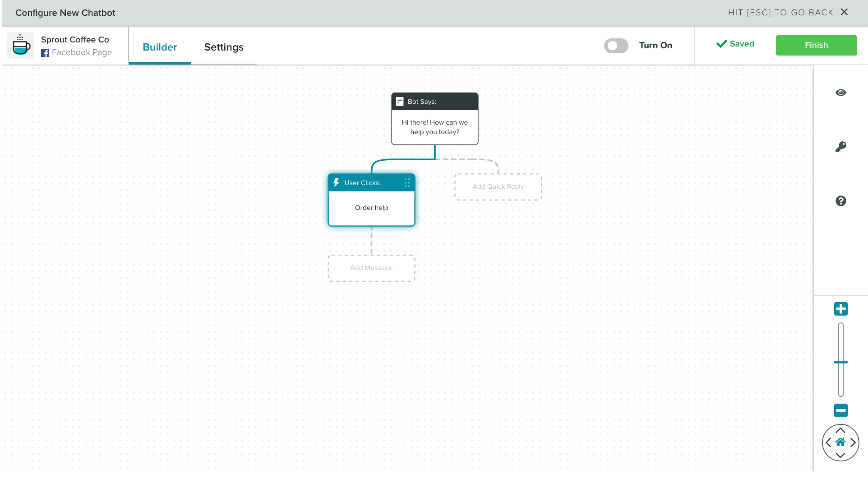
Task: Pan left using the left chevron
Action: coord(829,442)
